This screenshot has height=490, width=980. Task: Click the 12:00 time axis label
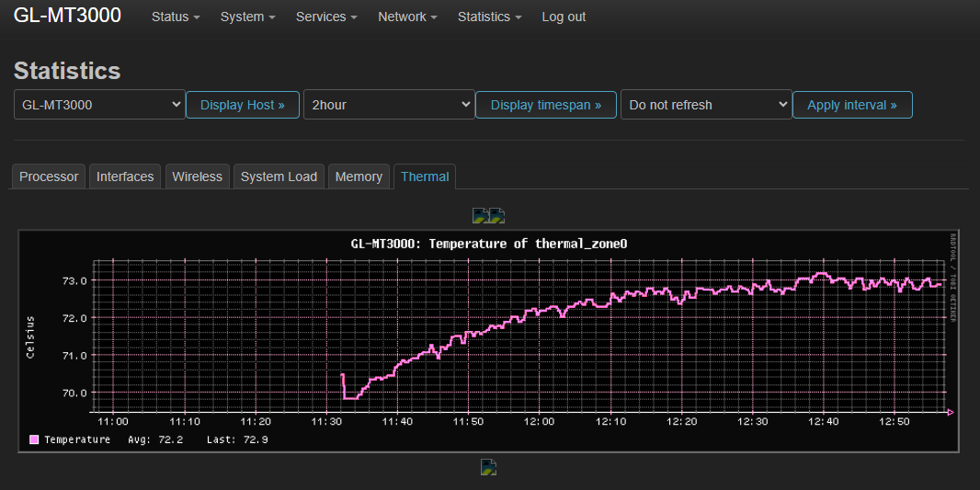coord(540,422)
